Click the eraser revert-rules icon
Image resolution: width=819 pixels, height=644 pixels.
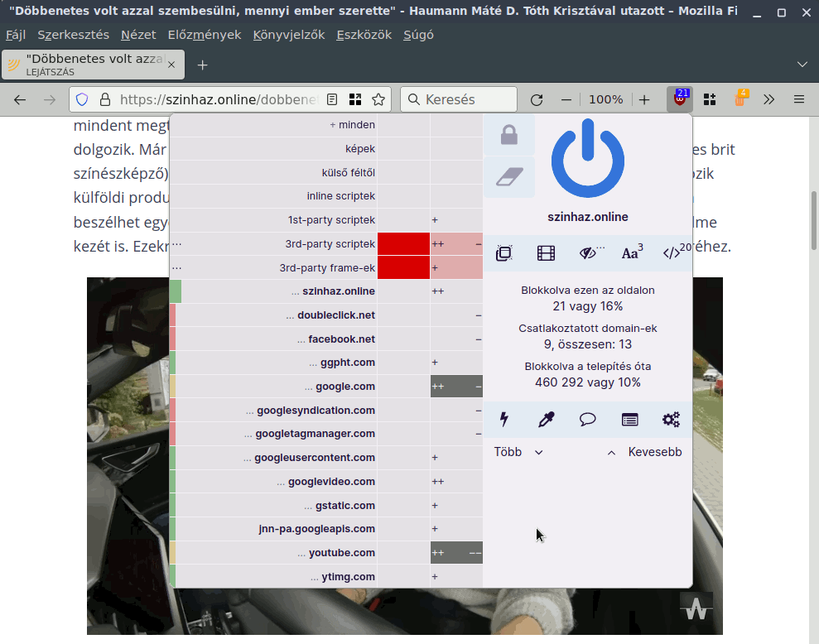click(509, 176)
